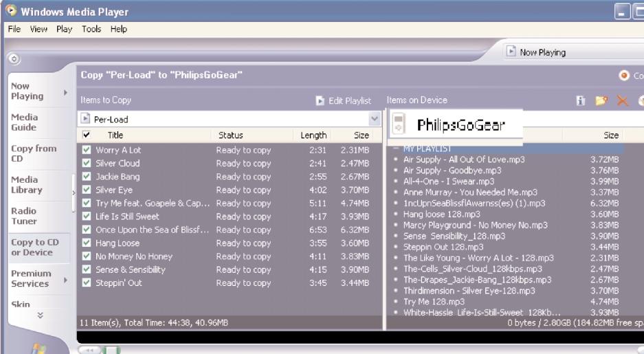644x354 pixels.
Task: Uncheck the Once Upon the Sea checkbox
Action: (86, 229)
